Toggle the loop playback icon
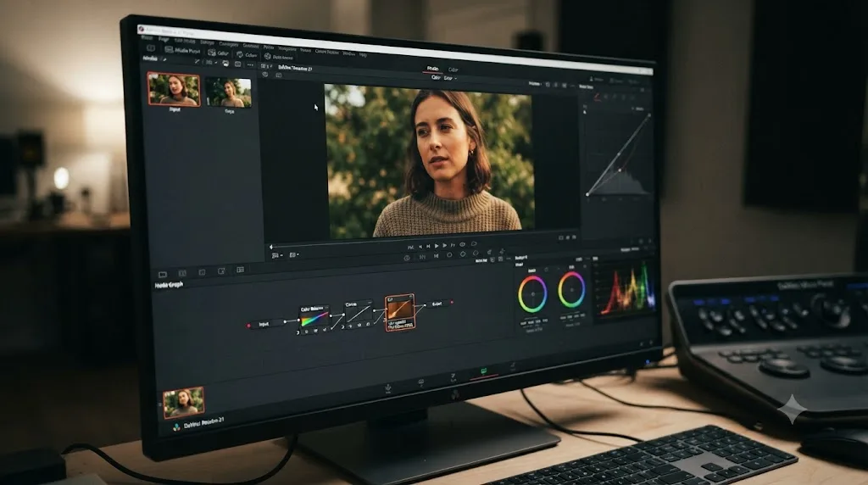This screenshot has width=868, height=485. 473,243
